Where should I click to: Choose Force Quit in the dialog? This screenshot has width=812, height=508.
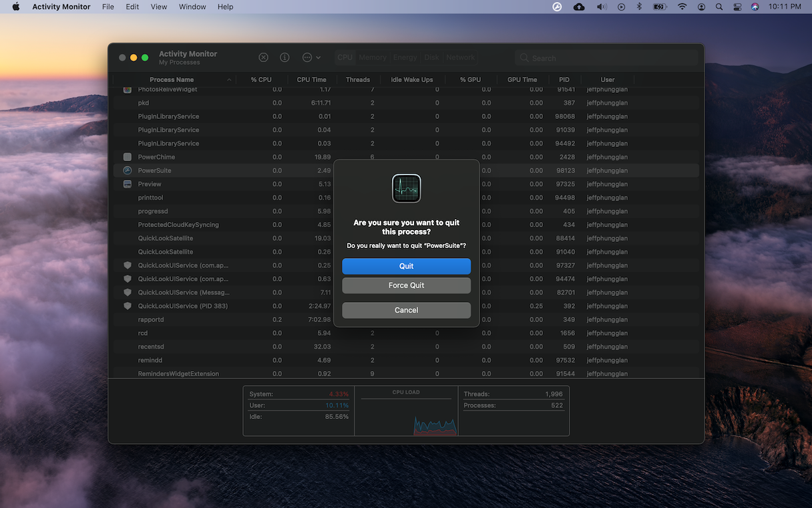pyautogui.click(x=407, y=285)
